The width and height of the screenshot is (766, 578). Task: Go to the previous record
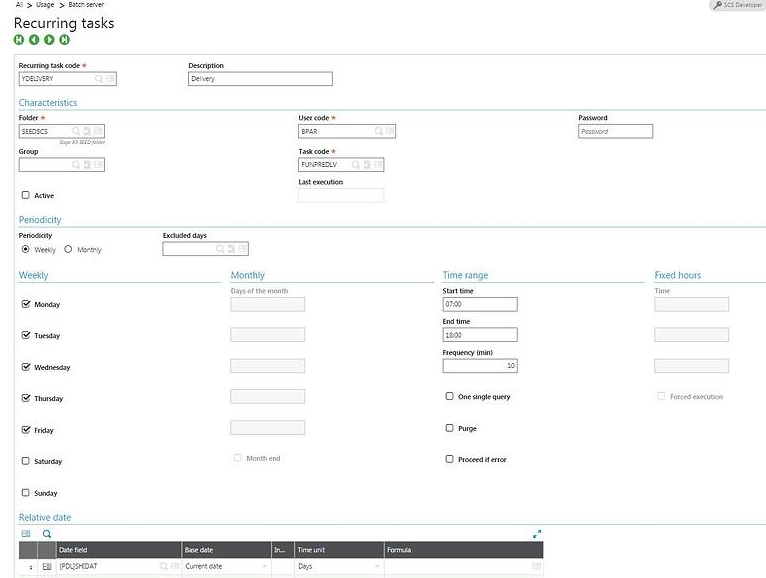(34, 39)
